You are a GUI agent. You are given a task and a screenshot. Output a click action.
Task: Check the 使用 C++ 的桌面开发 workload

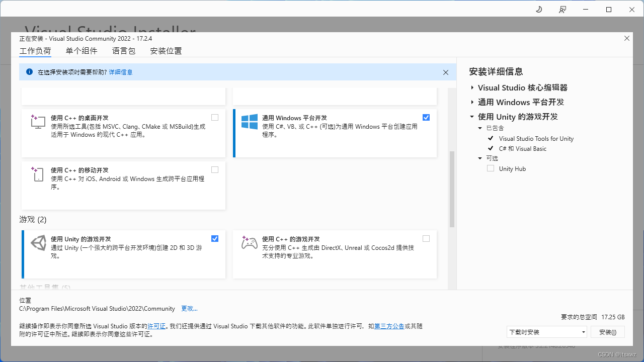[x=215, y=118]
